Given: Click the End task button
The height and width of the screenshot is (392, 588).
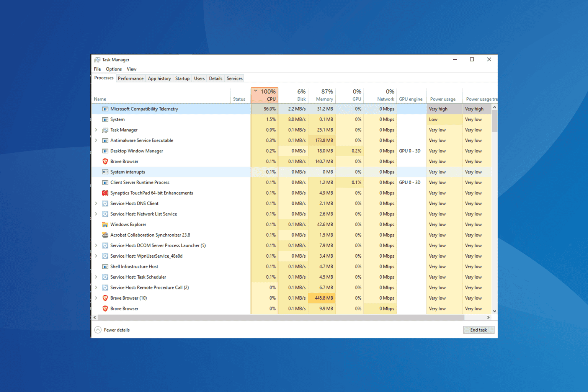Looking at the screenshot, I should [479, 330].
